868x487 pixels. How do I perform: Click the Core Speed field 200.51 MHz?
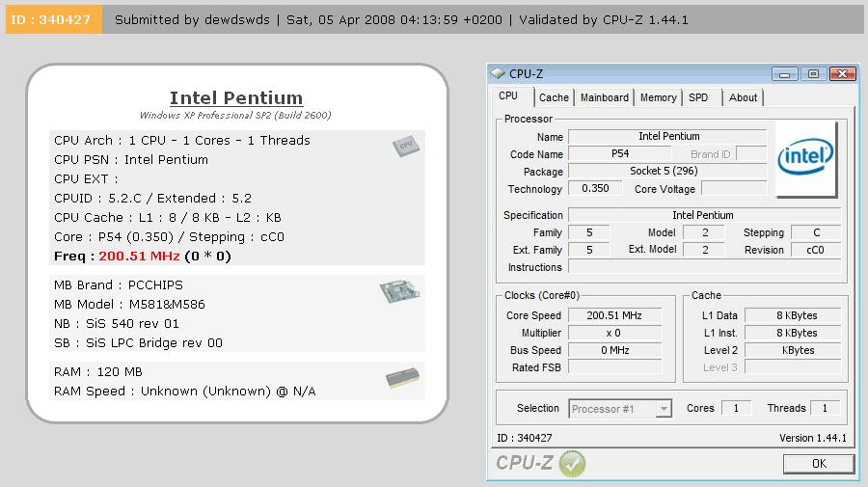coord(615,315)
